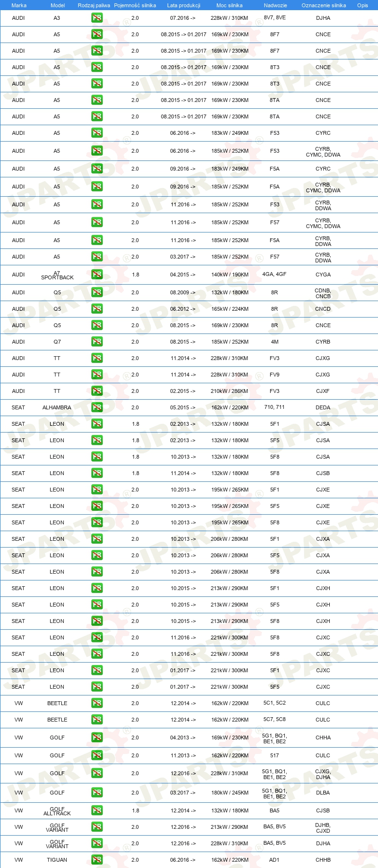Image resolution: width=378 pixels, height=868 pixels.
Task: Click the 'Oznaczenie silnika' column header
Action: coord(324,5)
